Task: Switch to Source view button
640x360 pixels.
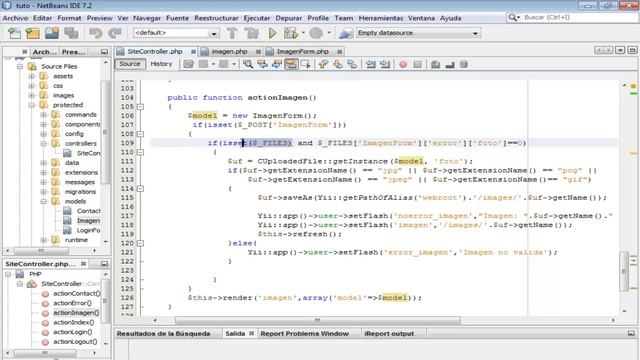Action: click(130, 64)
